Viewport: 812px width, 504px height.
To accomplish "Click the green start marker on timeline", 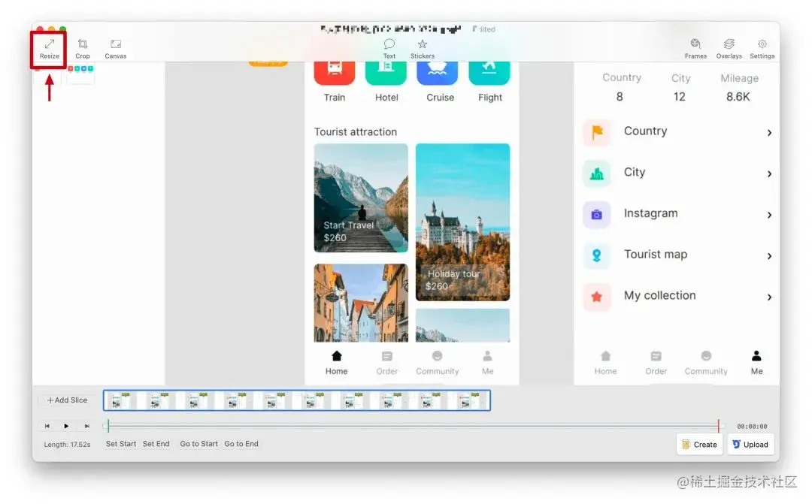I will point(108,426).
